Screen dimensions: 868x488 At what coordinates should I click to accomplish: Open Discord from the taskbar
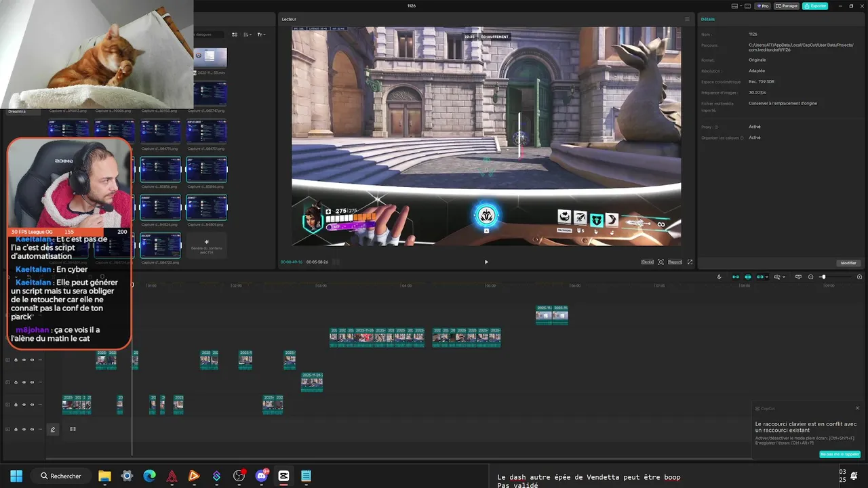[261, 476]
